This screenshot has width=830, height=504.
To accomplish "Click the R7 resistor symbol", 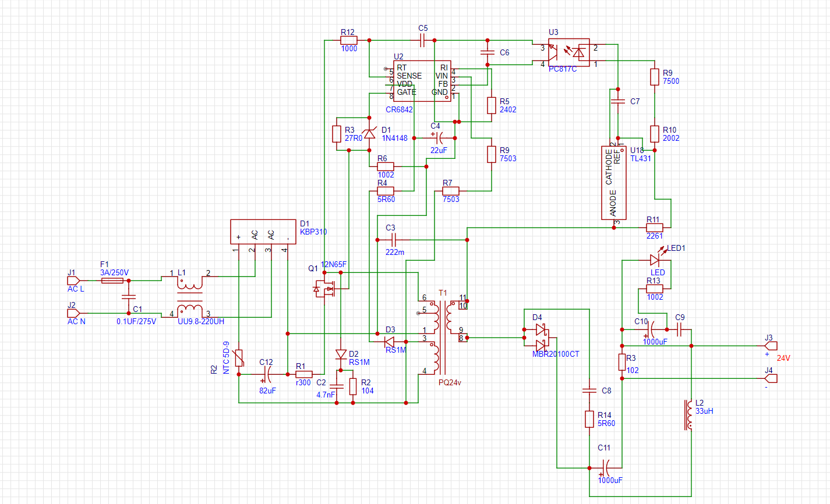I will point(451,191).
